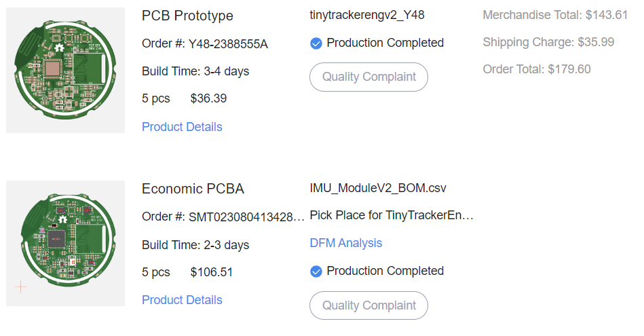Open Product Details for the PCB Prototype order
The height and width of the screenshot is (336, 644).
[182, 127]
